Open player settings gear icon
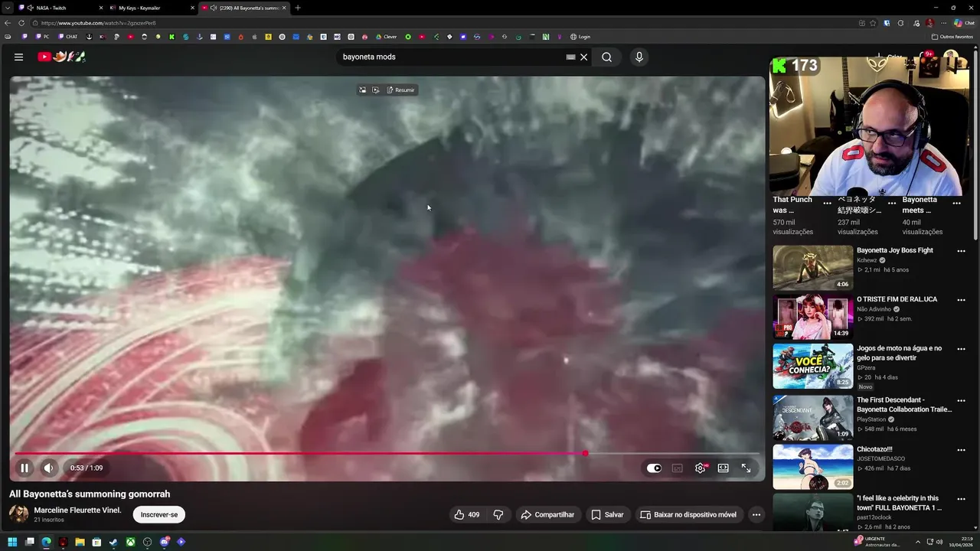This screenshot has height=551, width=980. click(x=700, y=468)
